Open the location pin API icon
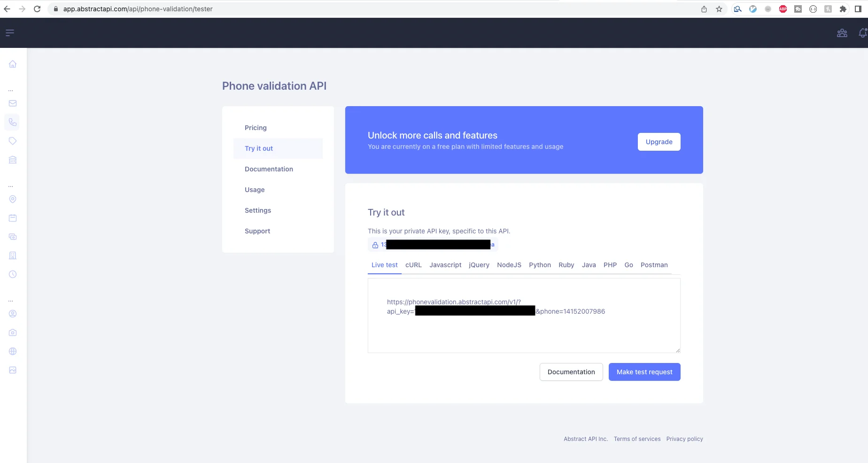Image resolution: width=868 pixels, height=463 pixels. point(13,199)
